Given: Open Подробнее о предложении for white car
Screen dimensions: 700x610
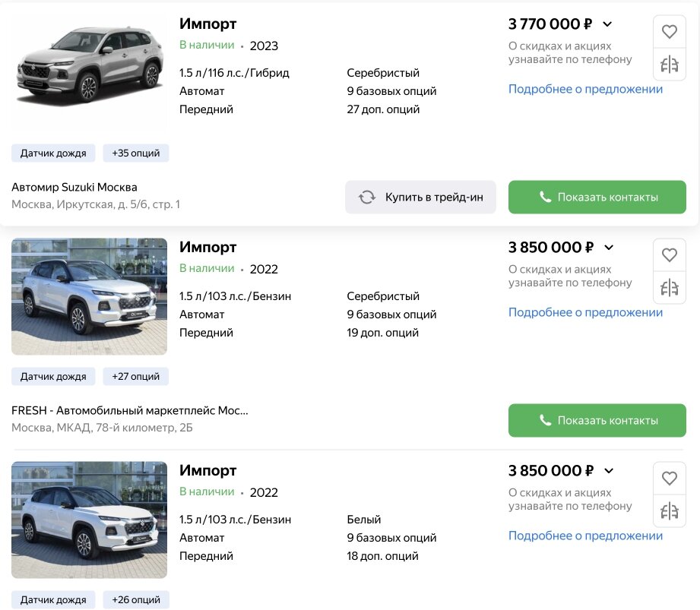Looking at the screenshot, I should point(585,536).
